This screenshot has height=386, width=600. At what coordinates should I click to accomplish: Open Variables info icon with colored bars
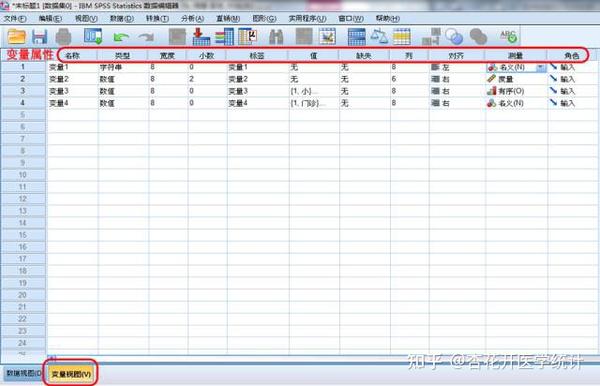224,37
